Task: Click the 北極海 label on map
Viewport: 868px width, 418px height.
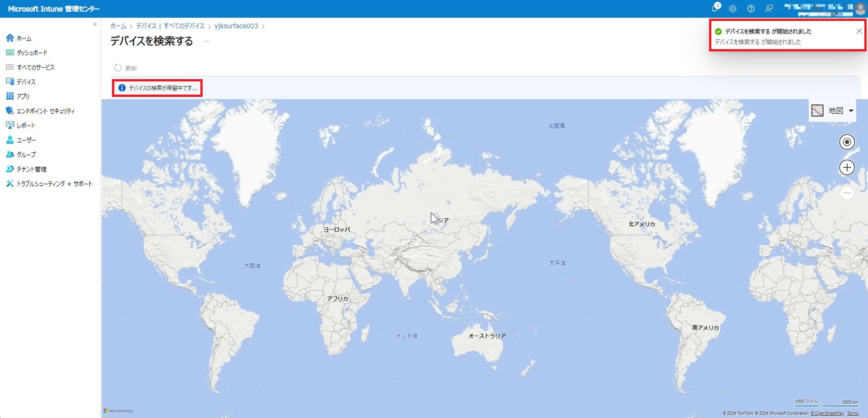Action: (557, 126)
